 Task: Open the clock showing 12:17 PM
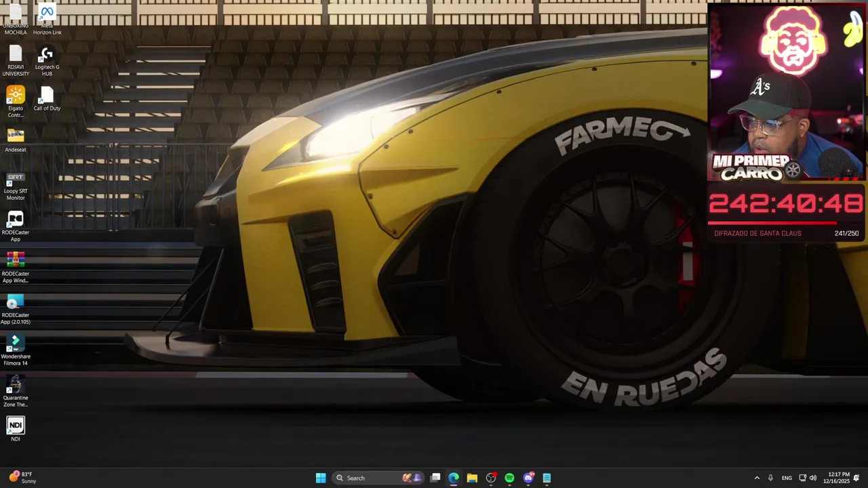pyautogui.click(x=836, y=478)
